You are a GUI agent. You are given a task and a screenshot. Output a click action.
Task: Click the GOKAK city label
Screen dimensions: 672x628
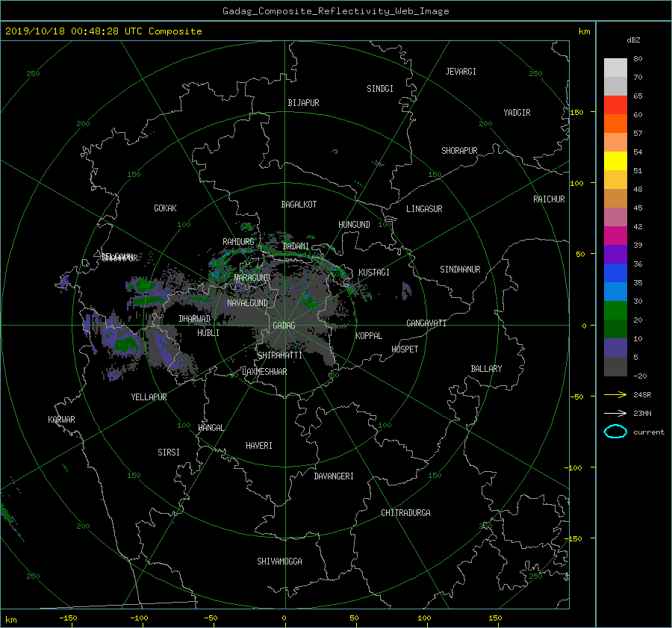166,208
